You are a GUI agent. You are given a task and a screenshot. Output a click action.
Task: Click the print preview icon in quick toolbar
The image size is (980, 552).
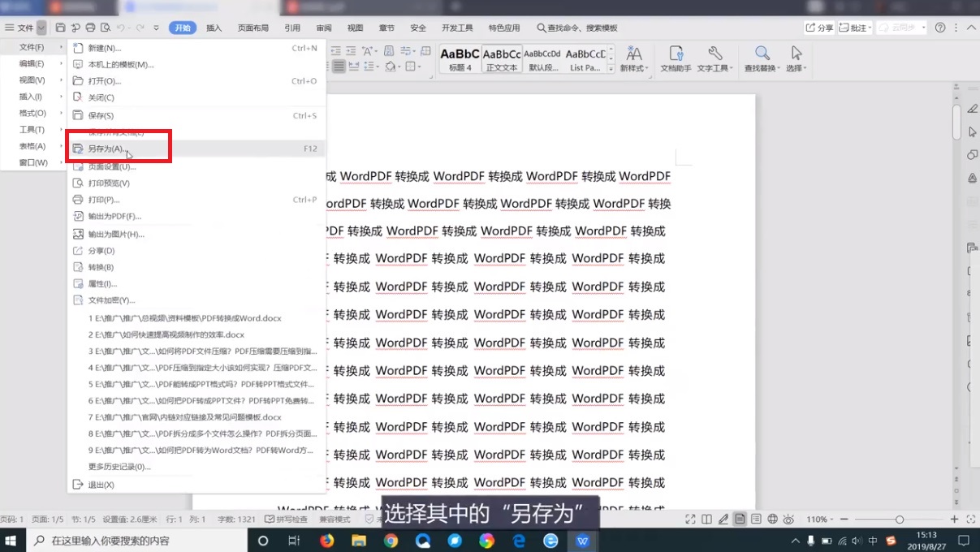click(x=105, y=28)
